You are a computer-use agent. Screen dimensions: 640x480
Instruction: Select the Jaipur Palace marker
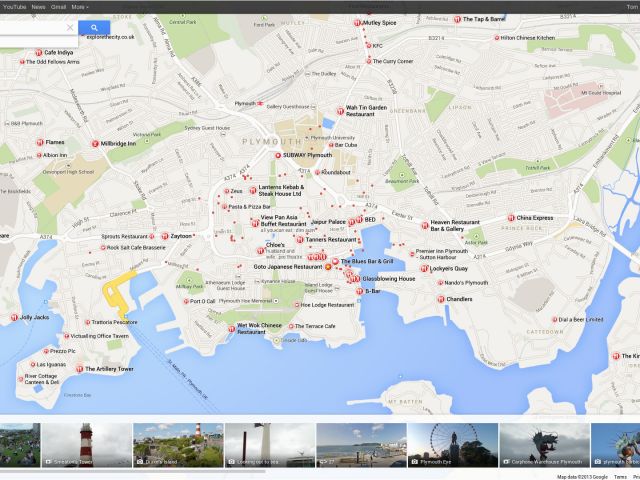[x=351, y=222]
